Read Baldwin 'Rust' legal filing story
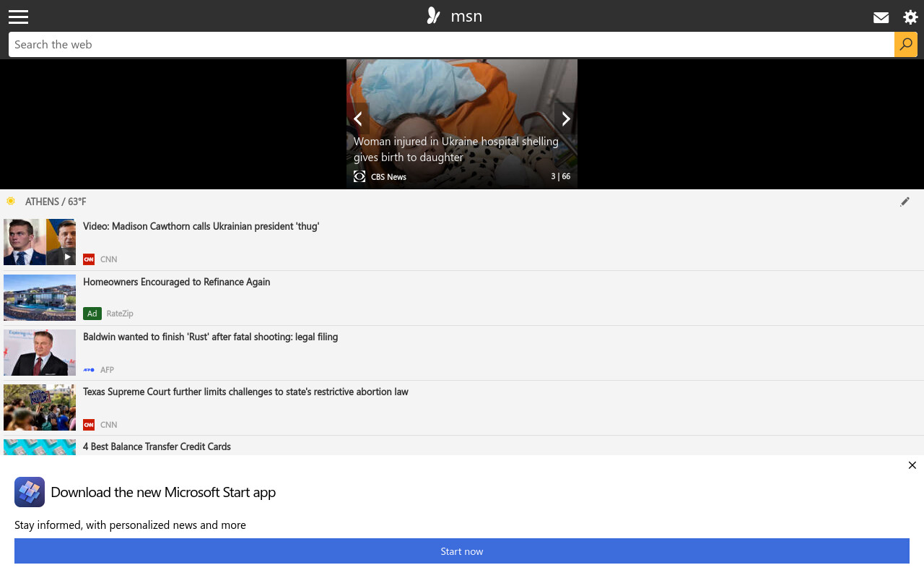The width and height of the screenshot is (924, 578). coord(211,337)
